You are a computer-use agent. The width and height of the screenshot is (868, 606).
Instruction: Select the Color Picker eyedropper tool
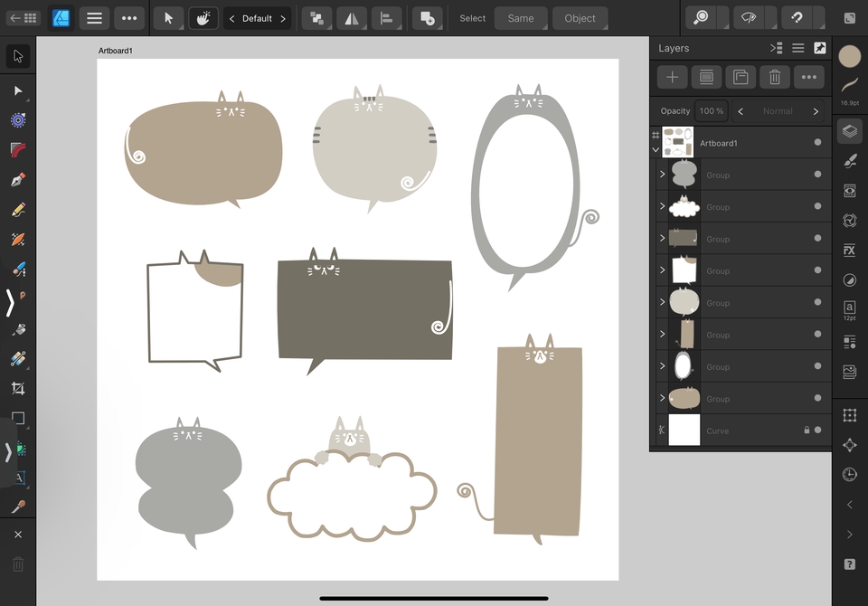click(18, 507)
